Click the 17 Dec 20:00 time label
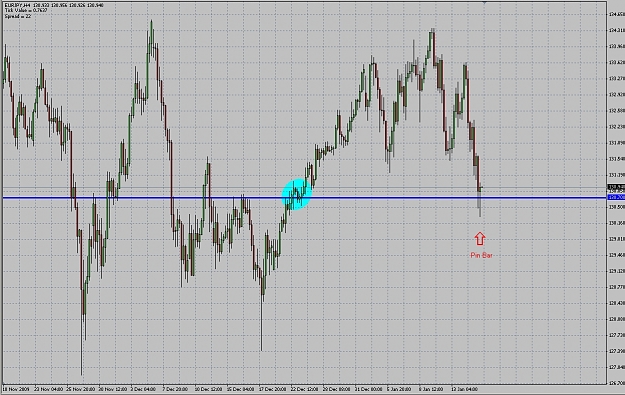 click(x=273, y=389)
